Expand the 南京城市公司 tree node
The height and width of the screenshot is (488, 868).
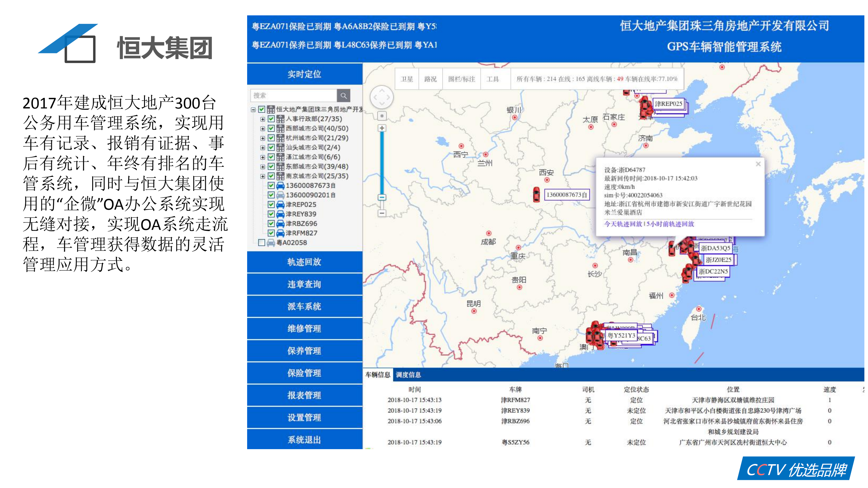point(263,176)
